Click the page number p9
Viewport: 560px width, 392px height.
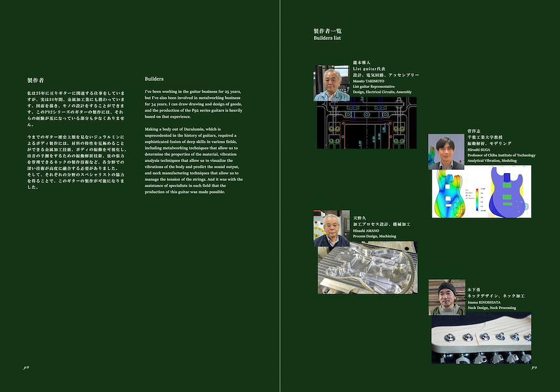pyautogui.click(x=534, y=368)
